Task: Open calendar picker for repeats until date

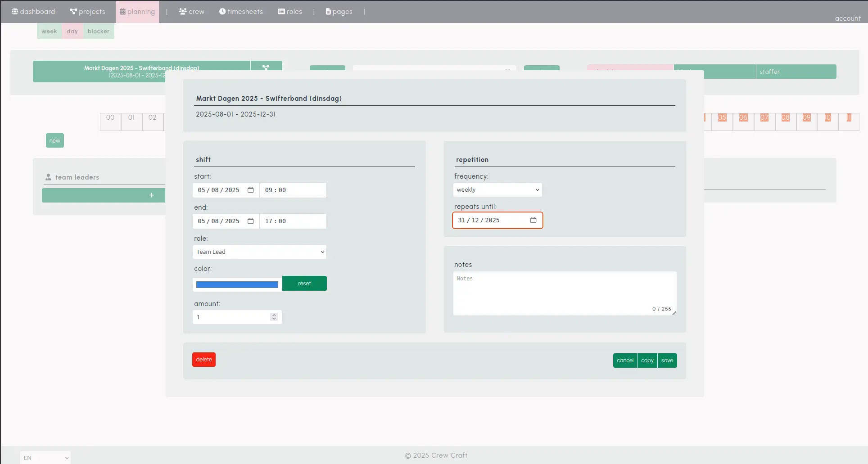Action: (x=533, y=220)
